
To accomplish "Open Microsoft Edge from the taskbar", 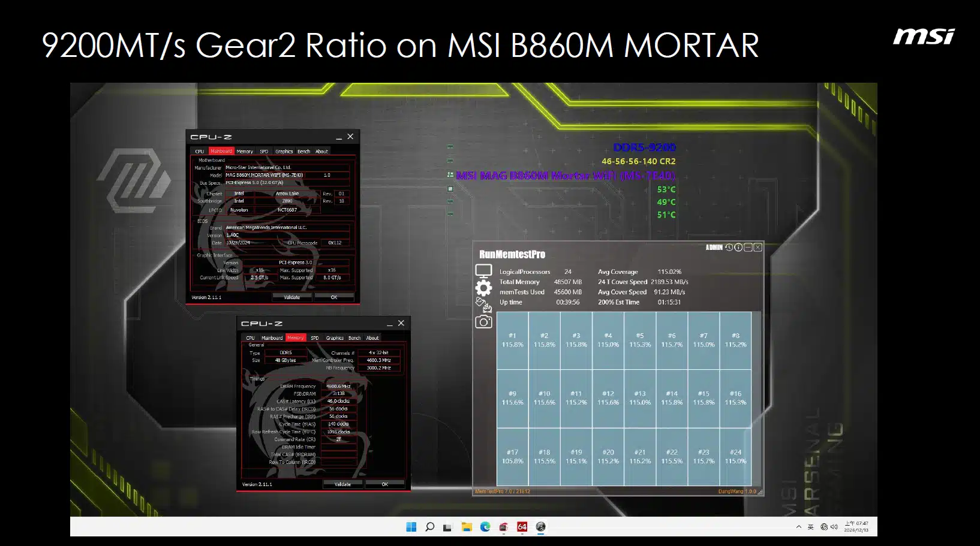I will click(485, 527).
